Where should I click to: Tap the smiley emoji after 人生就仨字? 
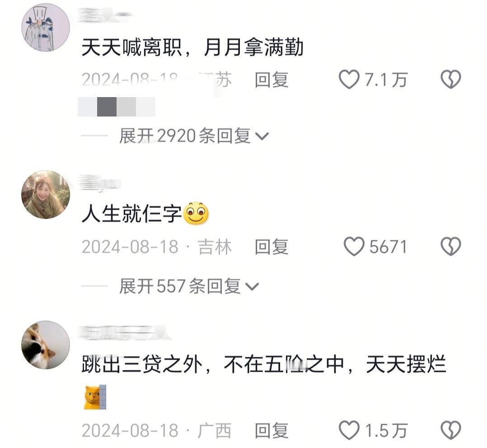(196, 214)
